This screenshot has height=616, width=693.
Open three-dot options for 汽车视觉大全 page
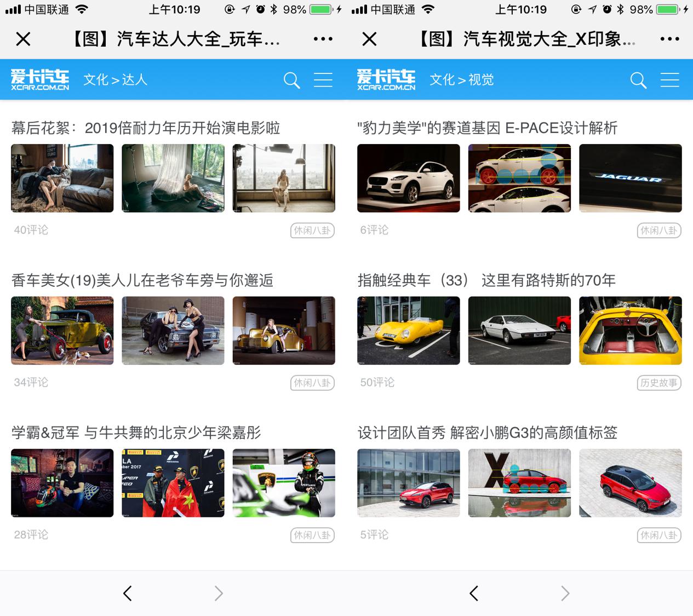coord(669,39)
